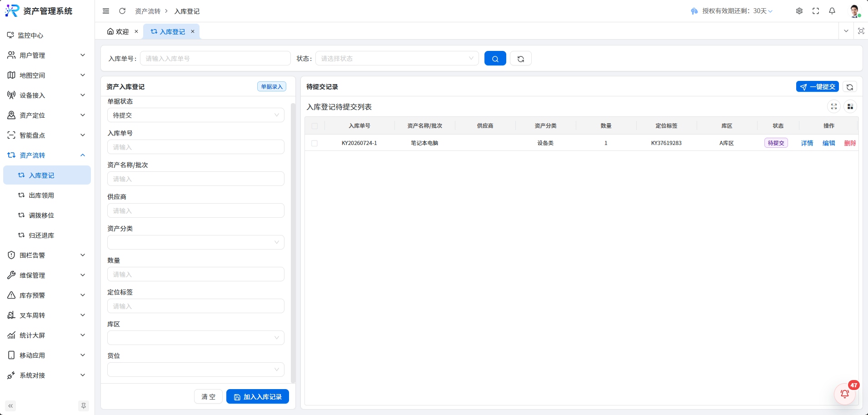
Task: Focus the 入库单号 search field
Action: (215, 59)
